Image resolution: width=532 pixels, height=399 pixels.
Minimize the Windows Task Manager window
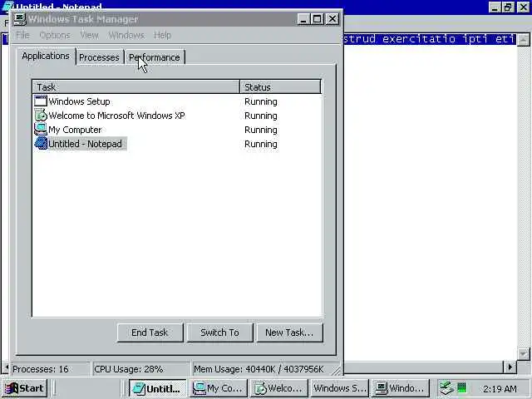pos(303,19)
